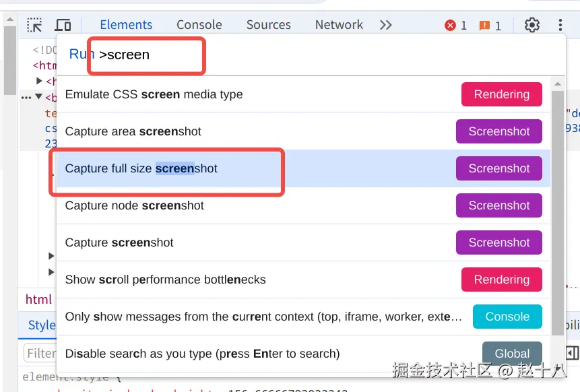The height and width of the screenshot is (392, 580).
Task: Select Capture screenshot command
Action: pyautogui.click(x=304, y=242)
